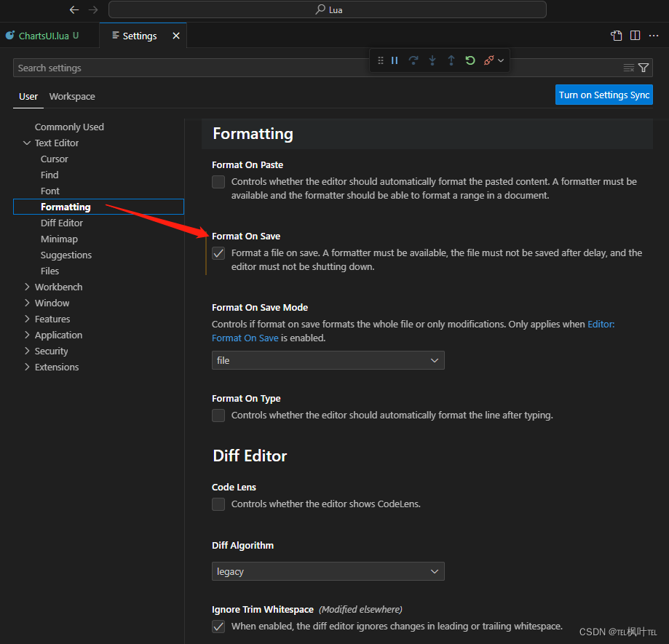The width and height of the screenshot is (669, 644).
Task: Click the Disconnect debugger plug icon
Action: click(x=489, y=60)
